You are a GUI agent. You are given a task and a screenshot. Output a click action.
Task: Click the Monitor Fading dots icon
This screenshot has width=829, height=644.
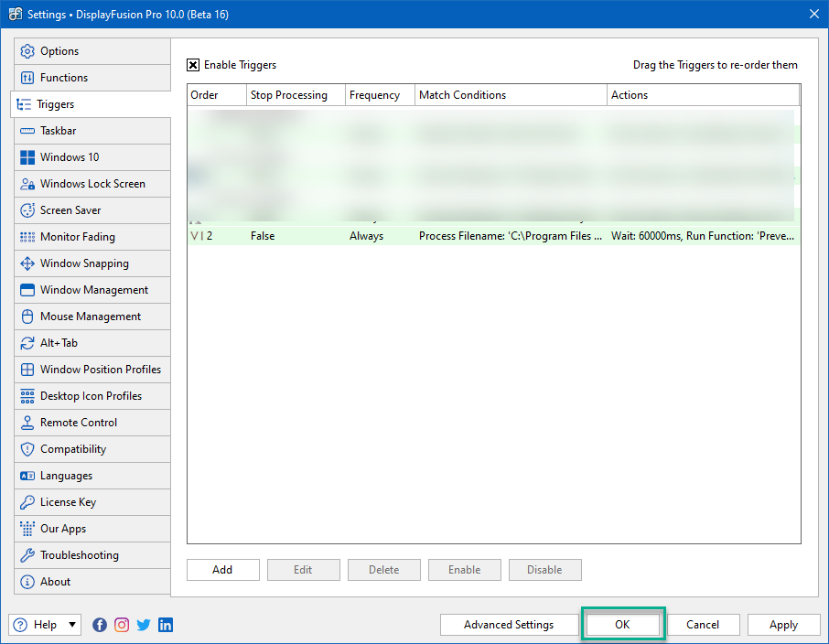27,237
